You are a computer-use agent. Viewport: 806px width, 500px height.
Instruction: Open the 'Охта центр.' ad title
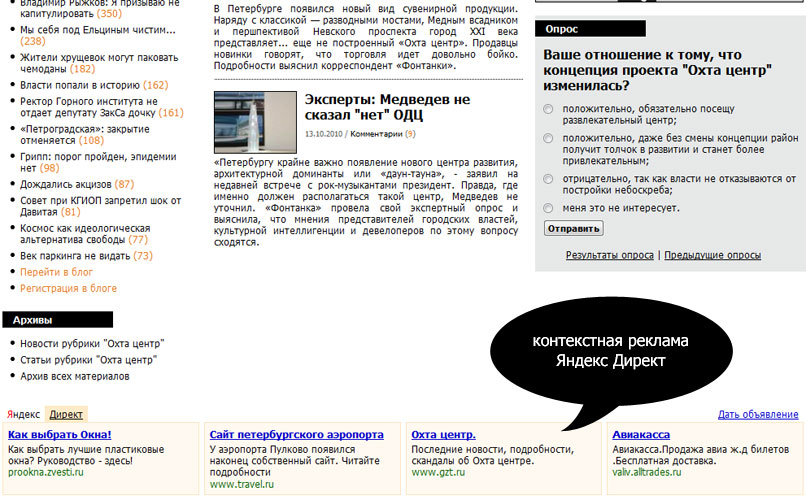coord(443,435)
